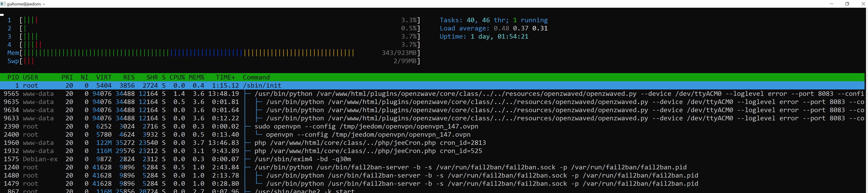Click the NI column header
This screenshot has width=868, height=193.
click(x=85, y=77)
